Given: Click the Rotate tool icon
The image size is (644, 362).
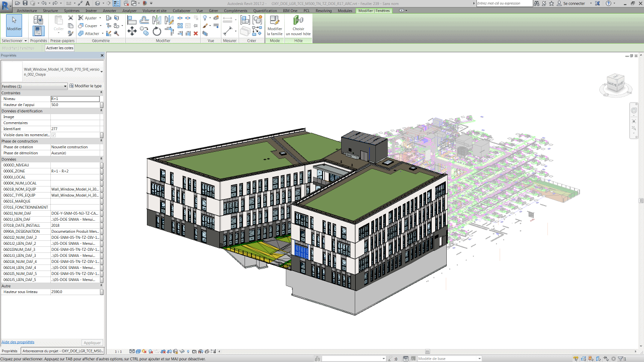Looking at the screenshot, I should coord(157,31).
